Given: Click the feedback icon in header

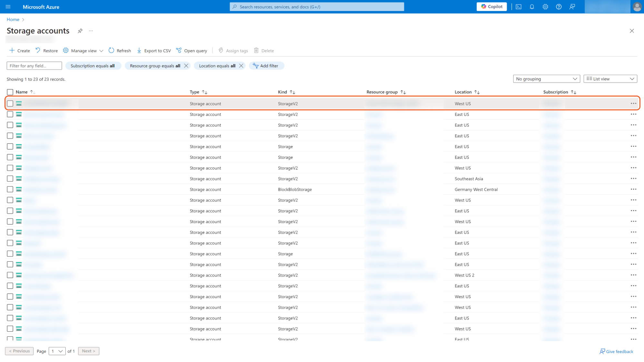Looking at the screenshot, I should coord(572,7).
